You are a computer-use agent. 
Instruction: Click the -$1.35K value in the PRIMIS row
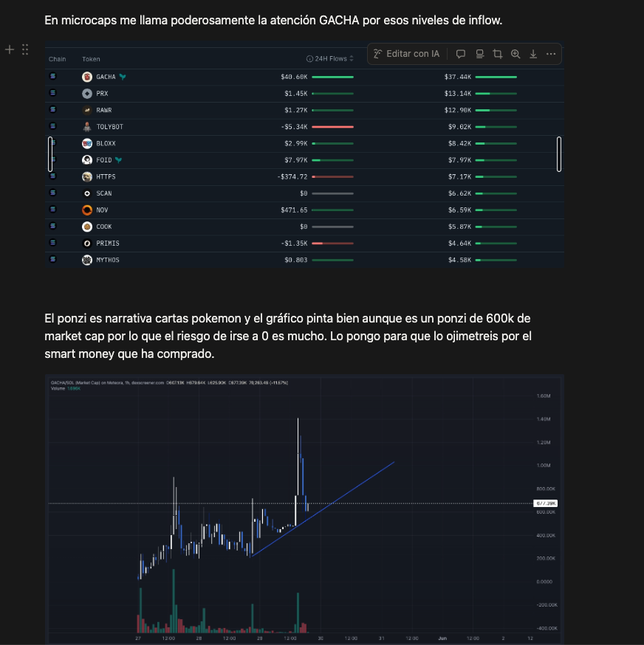[294, 244]
